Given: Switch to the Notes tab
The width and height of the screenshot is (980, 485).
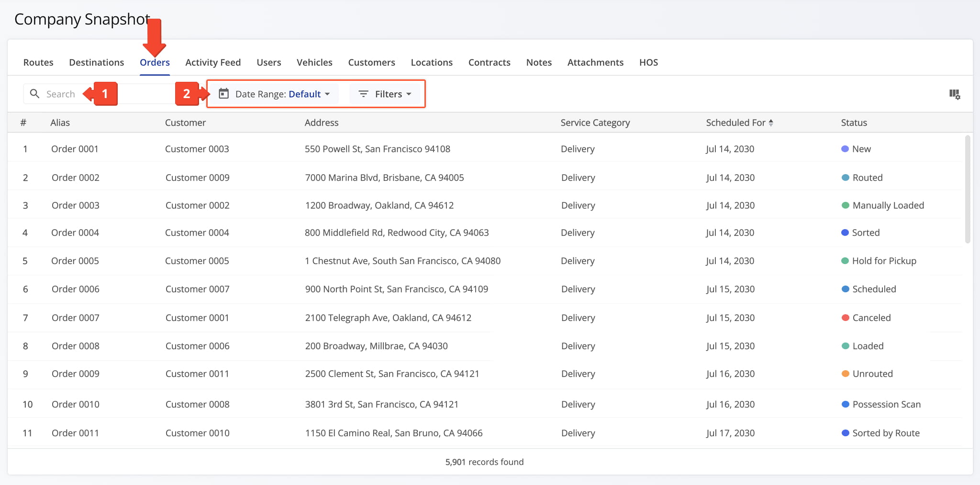Looking at the screenshot, I should [539, 62].
